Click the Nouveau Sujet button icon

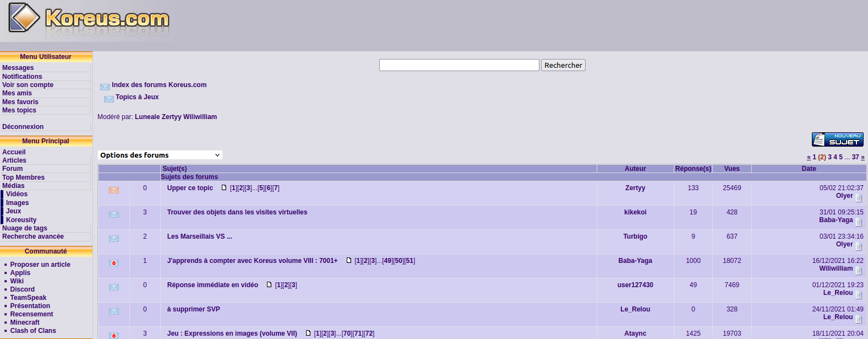pos(837,139)
